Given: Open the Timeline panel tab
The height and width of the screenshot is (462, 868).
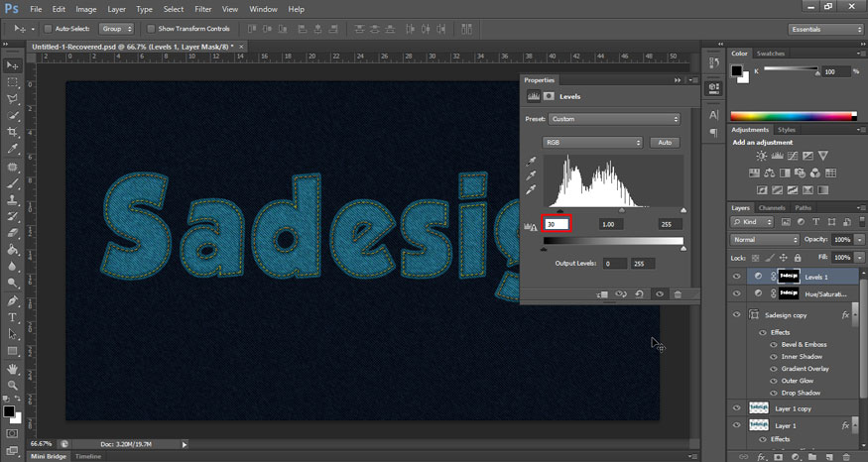Looking at the screenshot, I should (x=88, y=456).
